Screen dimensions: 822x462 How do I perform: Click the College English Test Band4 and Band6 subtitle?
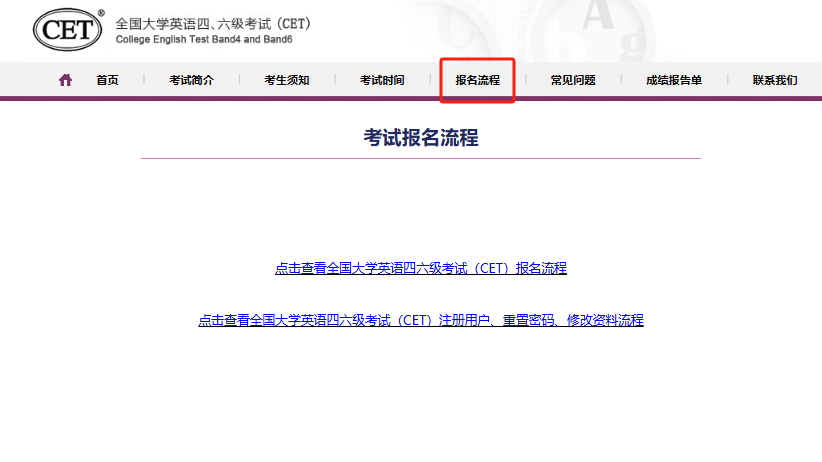pyautogui.click(x=203, y=40)
